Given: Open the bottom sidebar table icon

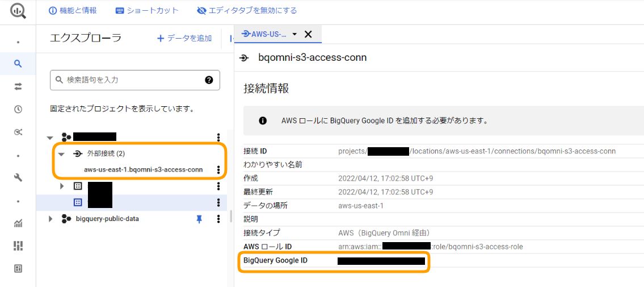Looking at the screenshot, I should pos(18,268).
